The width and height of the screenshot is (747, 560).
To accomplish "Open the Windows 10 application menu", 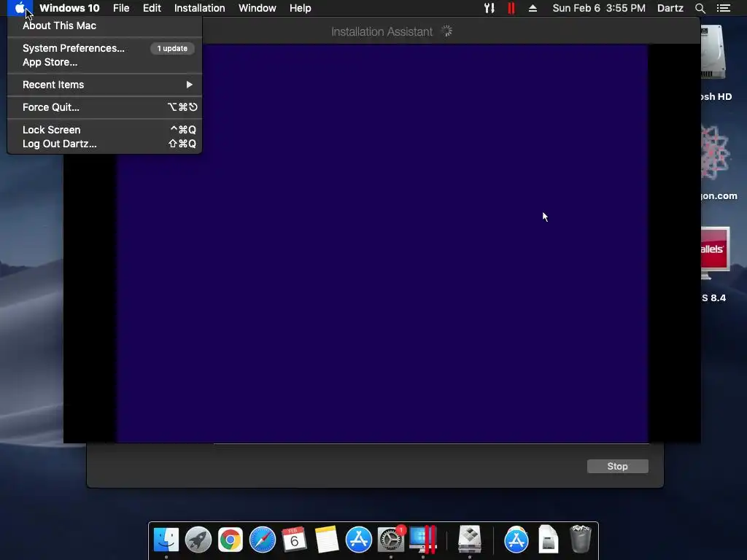I will (69, 8).
